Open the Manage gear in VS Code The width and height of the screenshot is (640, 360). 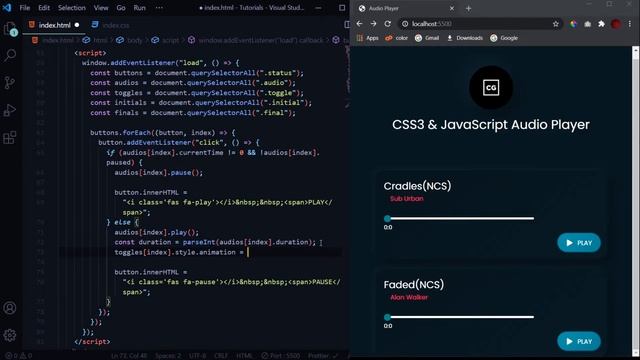coord(10,335)
